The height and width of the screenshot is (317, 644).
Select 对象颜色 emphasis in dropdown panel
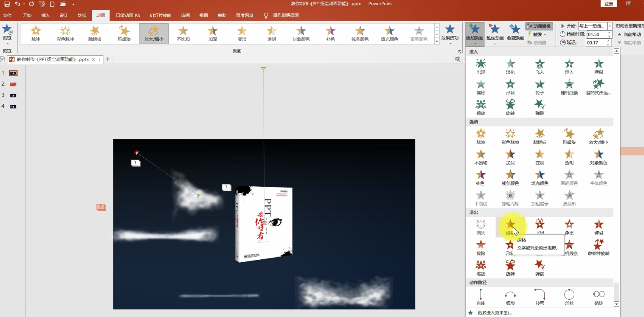[x=599, y=157]
